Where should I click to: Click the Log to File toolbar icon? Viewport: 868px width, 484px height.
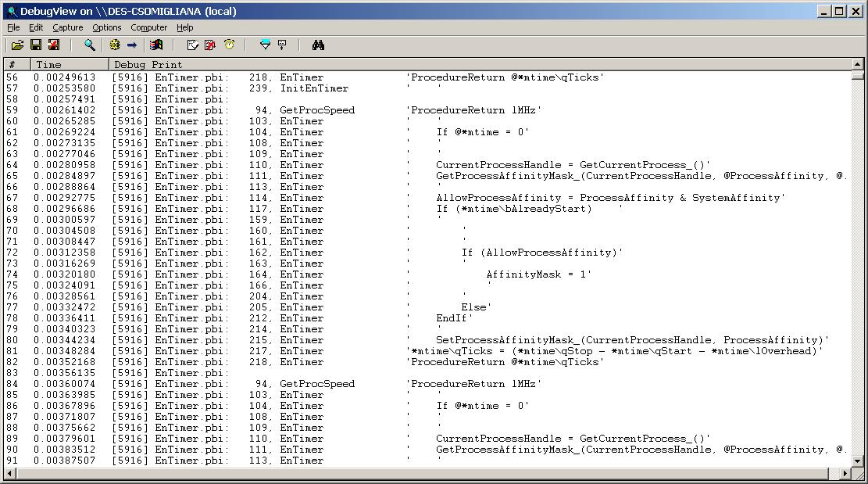[x=54, y=45]
